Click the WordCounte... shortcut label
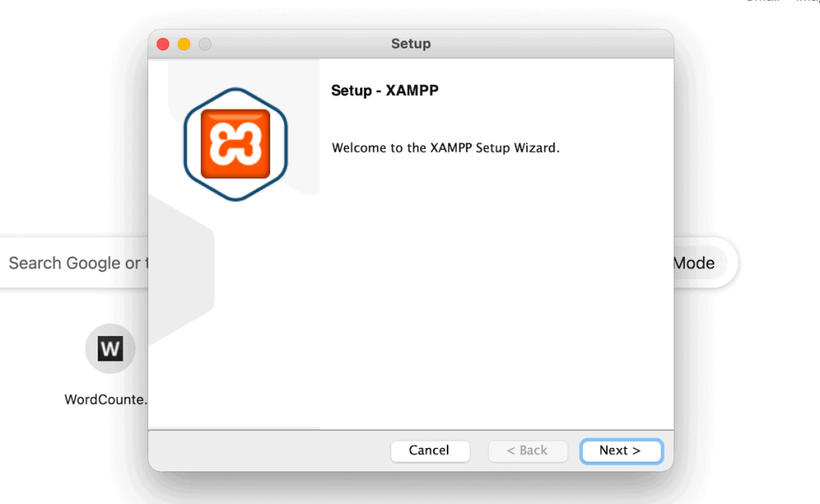This screenshot has height=504, width=820. coord(106,399)
